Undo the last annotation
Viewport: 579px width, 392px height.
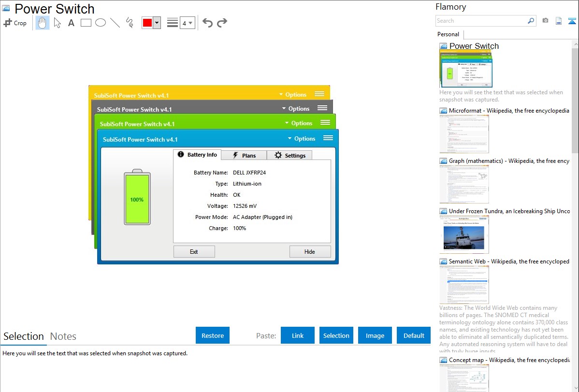(207, 23)
